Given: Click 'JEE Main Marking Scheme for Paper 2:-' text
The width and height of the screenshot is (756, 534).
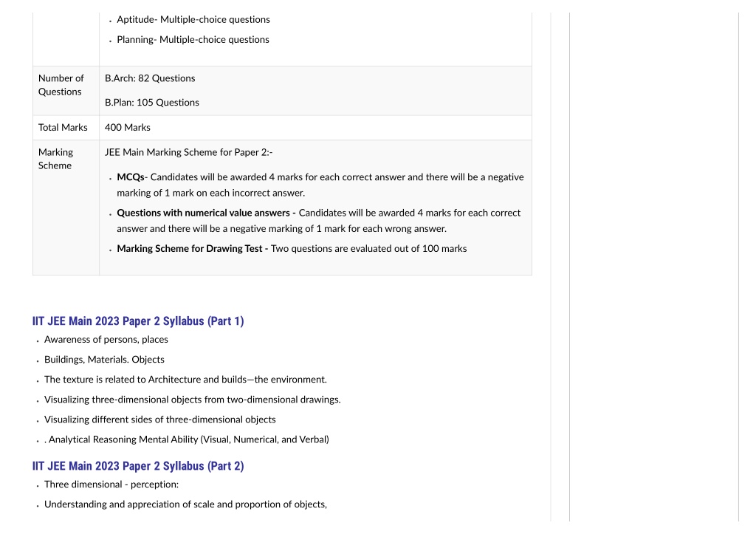Looking at the screenshot, I should point(188,152).
